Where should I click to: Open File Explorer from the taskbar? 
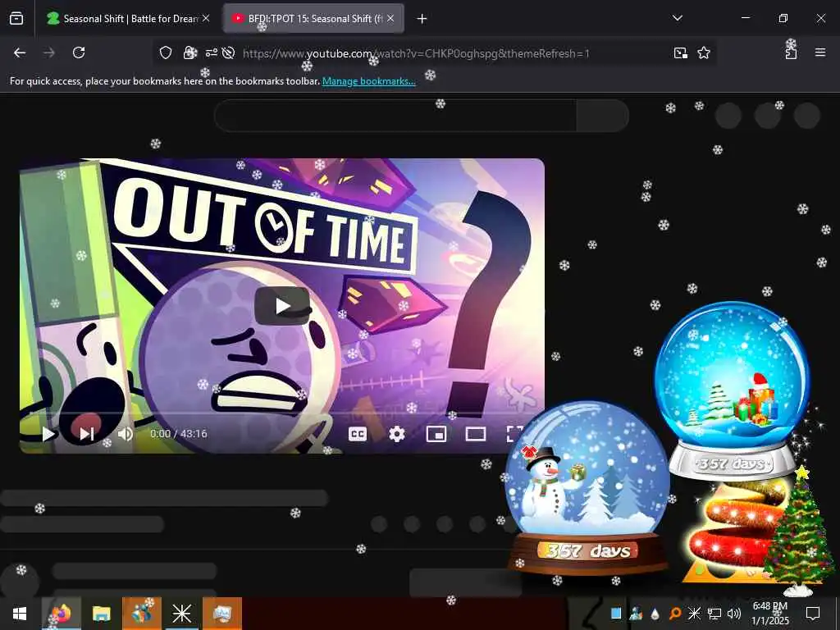[x=101, y=614]
